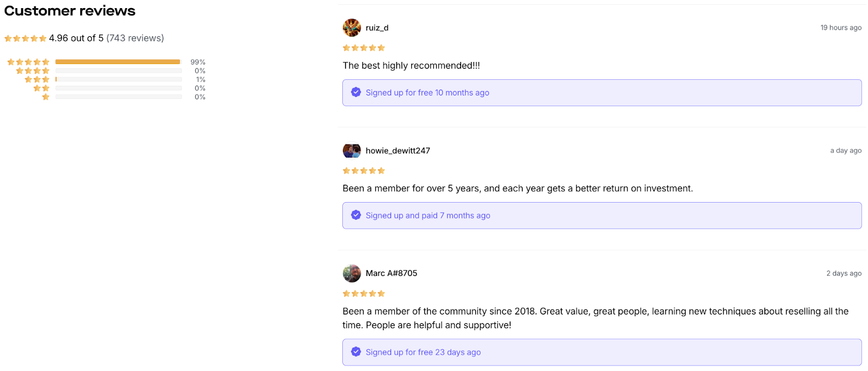Click howie_dewitt247's profile avatar
The image size is (868, 371).
tap(352, 150)
